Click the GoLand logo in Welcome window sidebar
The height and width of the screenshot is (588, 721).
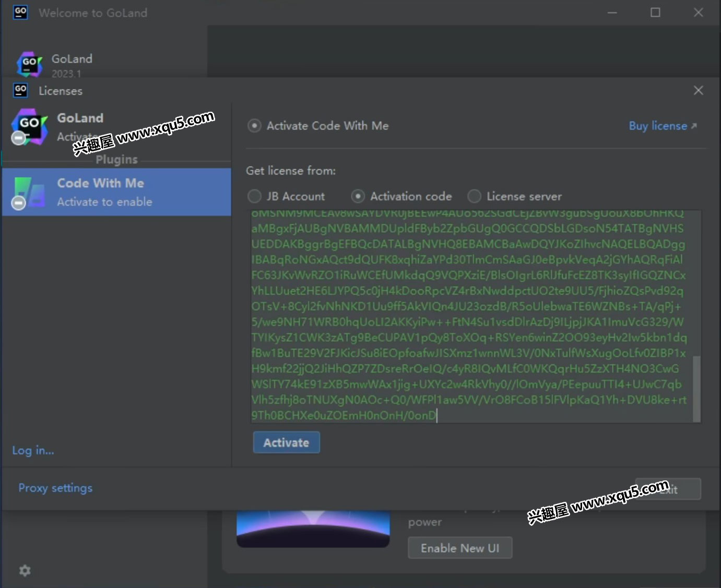(29, 64)
